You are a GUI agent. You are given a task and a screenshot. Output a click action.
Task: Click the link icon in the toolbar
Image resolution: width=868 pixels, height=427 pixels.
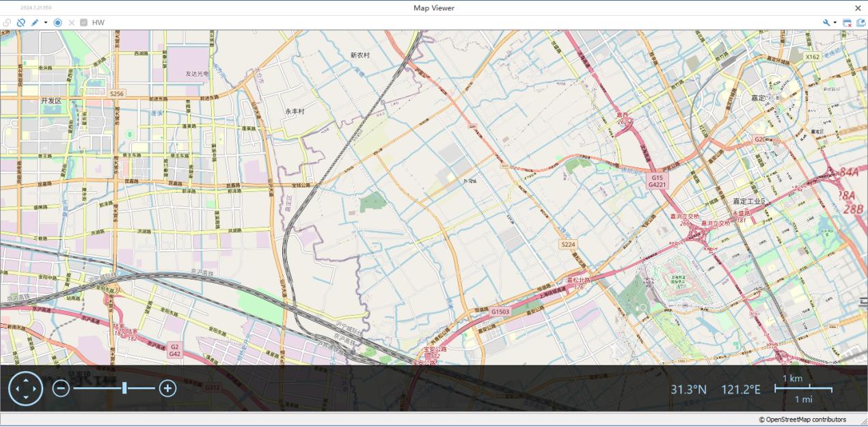click(7, 23)
